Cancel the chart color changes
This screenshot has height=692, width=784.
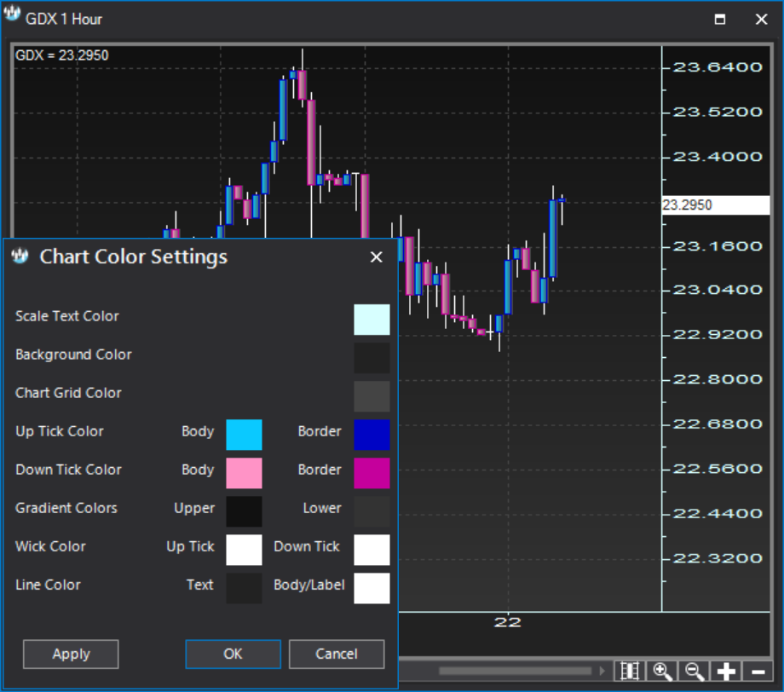click(337, 654)
